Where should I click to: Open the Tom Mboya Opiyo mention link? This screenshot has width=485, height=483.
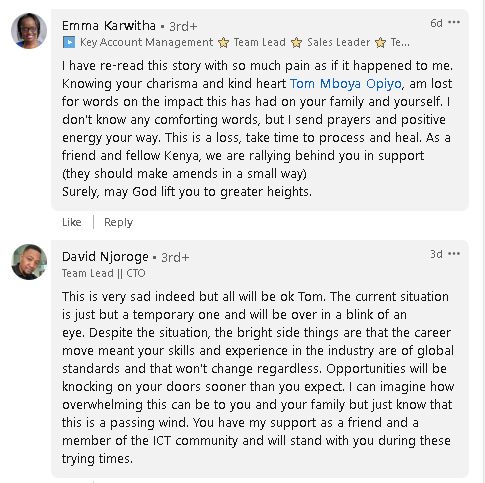(346, 84)
